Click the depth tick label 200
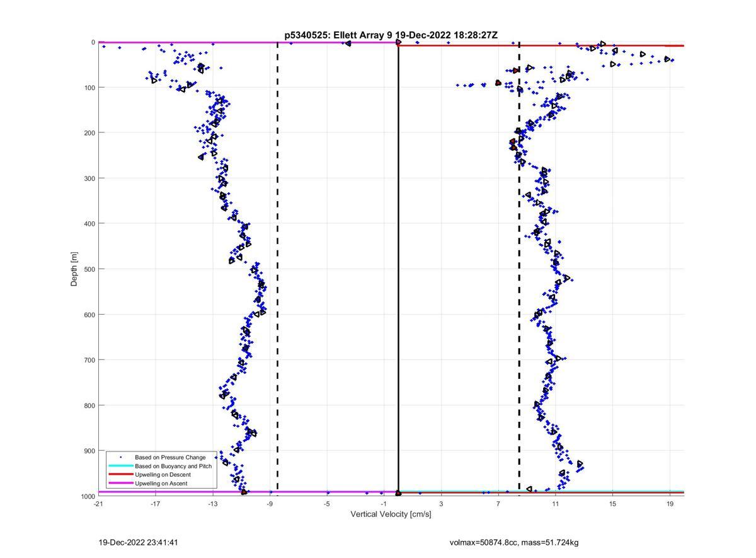756x558 pixels. (x=89, y=133)
